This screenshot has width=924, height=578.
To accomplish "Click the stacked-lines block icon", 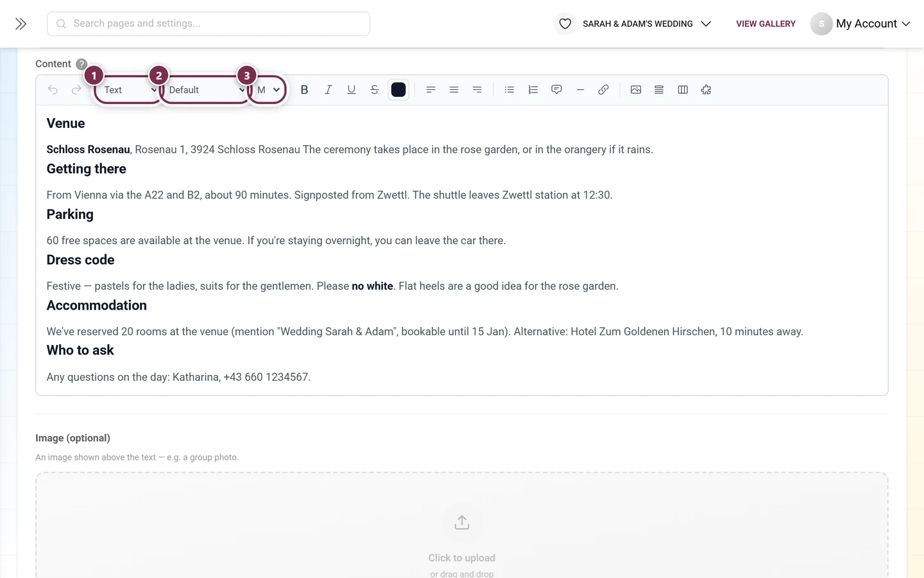I will click(659, 90).
